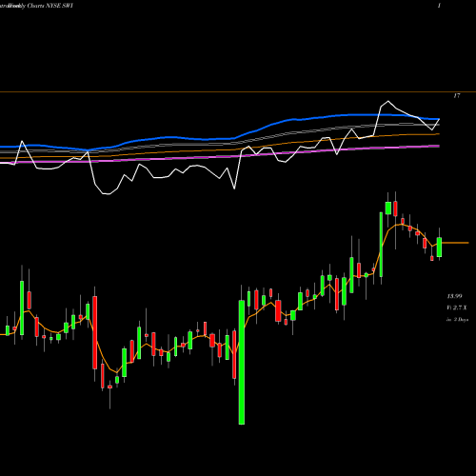
Task: Click the chart title ending 'Charts NYSE SWI'
Action: [36, 6]
